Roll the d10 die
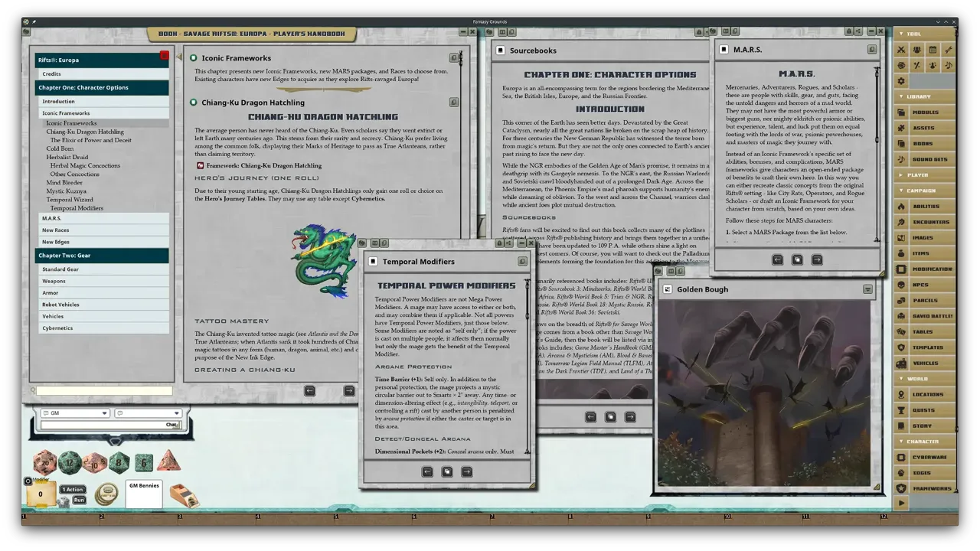 click(95, 463)
